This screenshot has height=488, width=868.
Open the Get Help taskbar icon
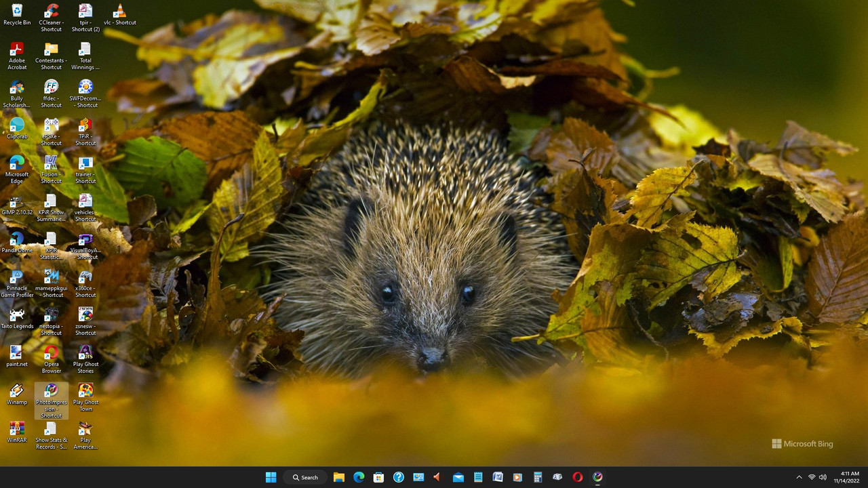click(399, 477)
